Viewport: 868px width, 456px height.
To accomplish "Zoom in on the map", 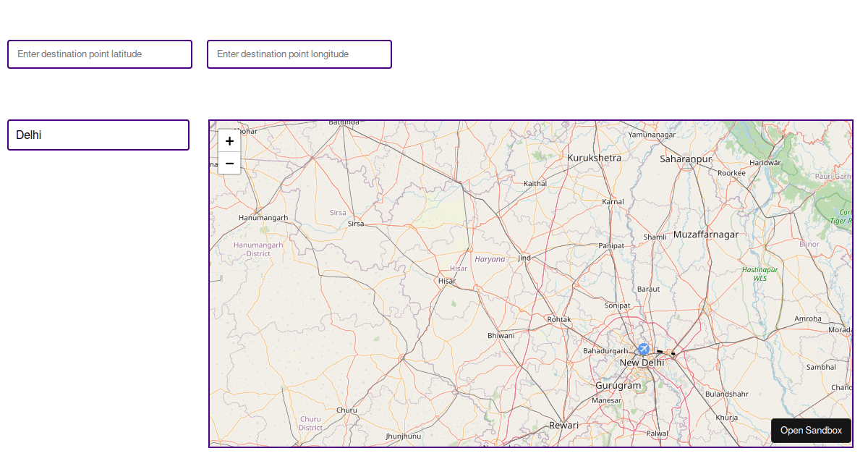I will point(229,141).
